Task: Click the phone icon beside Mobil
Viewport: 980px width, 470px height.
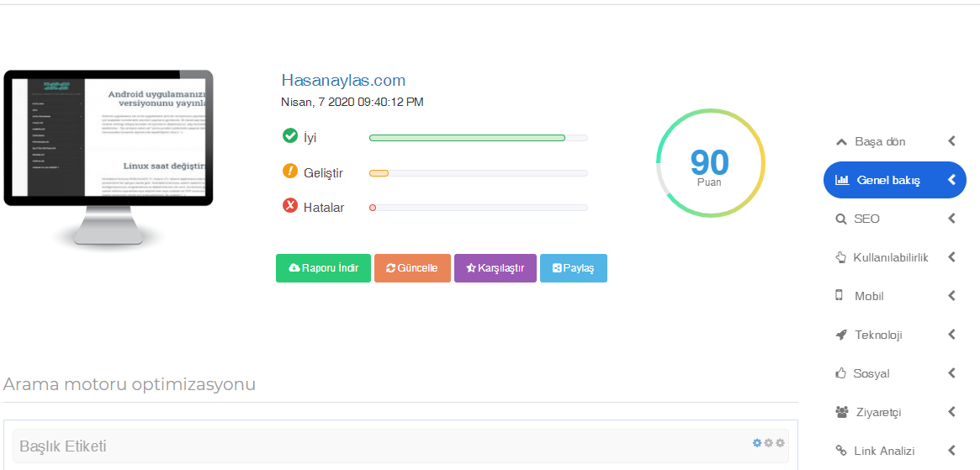Action: 840,296
